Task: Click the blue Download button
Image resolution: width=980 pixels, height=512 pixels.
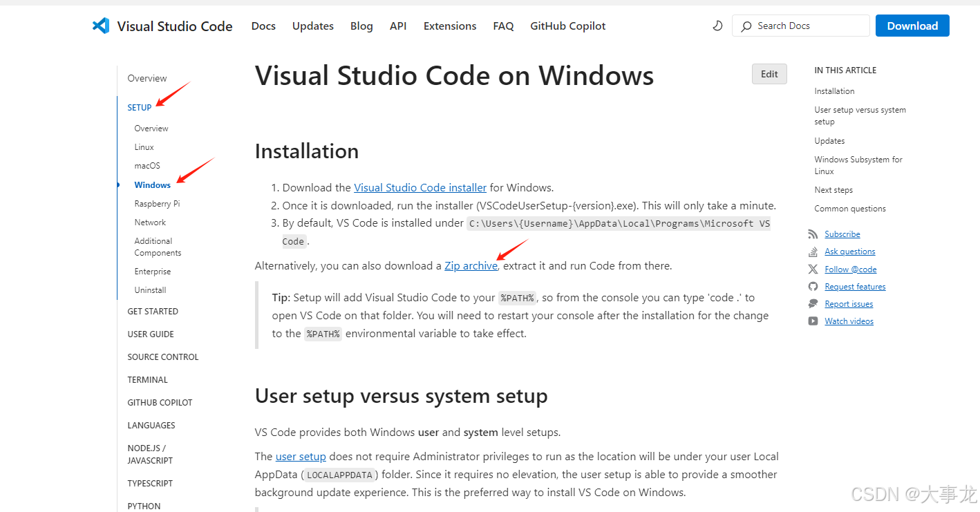Action: coord(912,26)
